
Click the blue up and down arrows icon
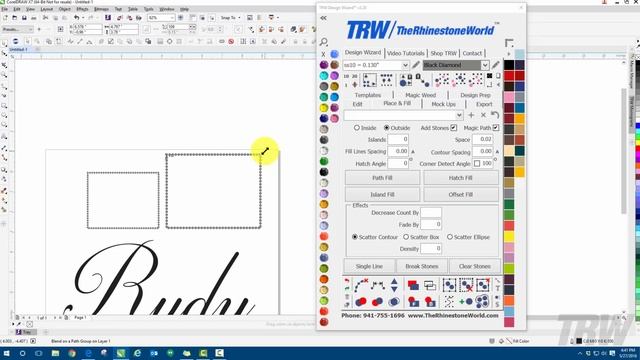click(x=394, y=285)
